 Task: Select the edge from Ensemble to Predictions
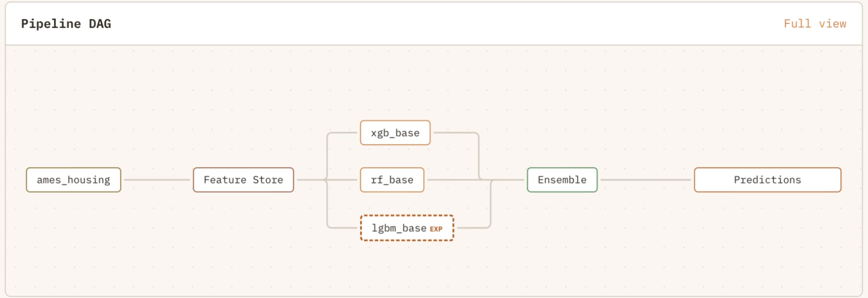click(645, 180)
